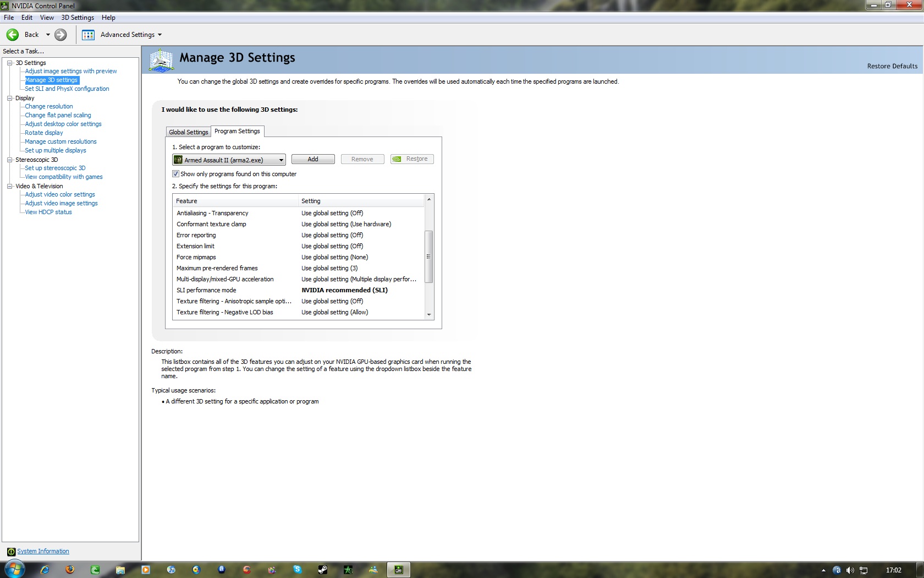Image resolution: width=924 pixels, height=578 pixels.
Task: Click the green Back arrow icon
Action: (13, 35)
